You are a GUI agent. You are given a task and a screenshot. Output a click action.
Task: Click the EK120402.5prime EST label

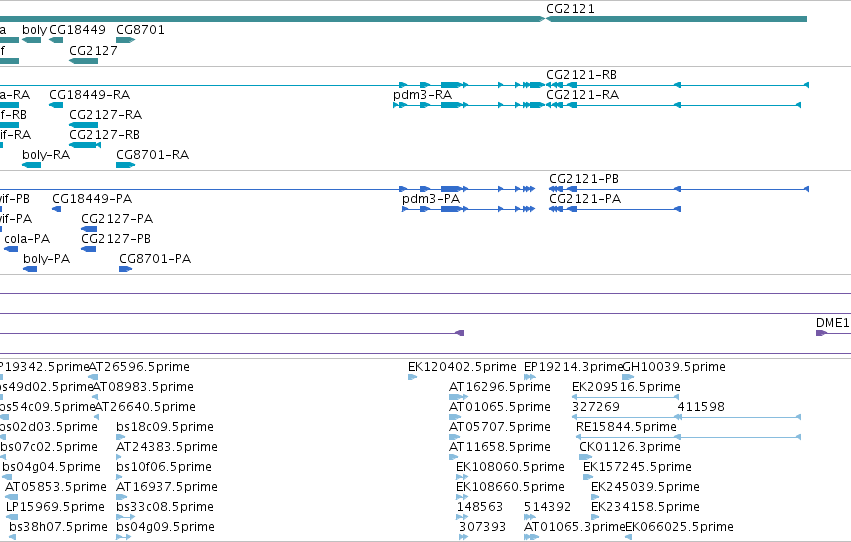(462, 367)
